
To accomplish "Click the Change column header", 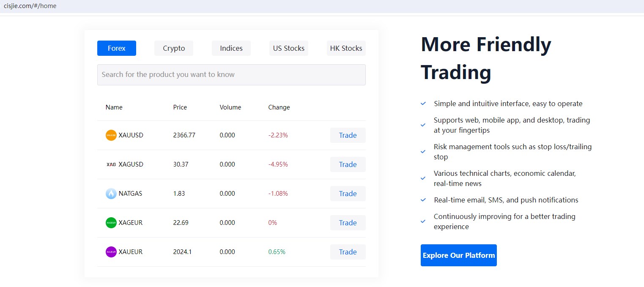I will click(279, 107).
